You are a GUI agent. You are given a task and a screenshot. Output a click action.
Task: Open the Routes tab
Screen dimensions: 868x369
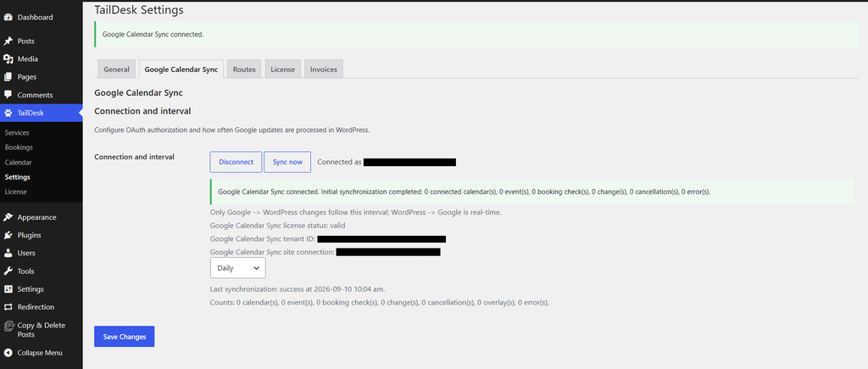[244, 70]
